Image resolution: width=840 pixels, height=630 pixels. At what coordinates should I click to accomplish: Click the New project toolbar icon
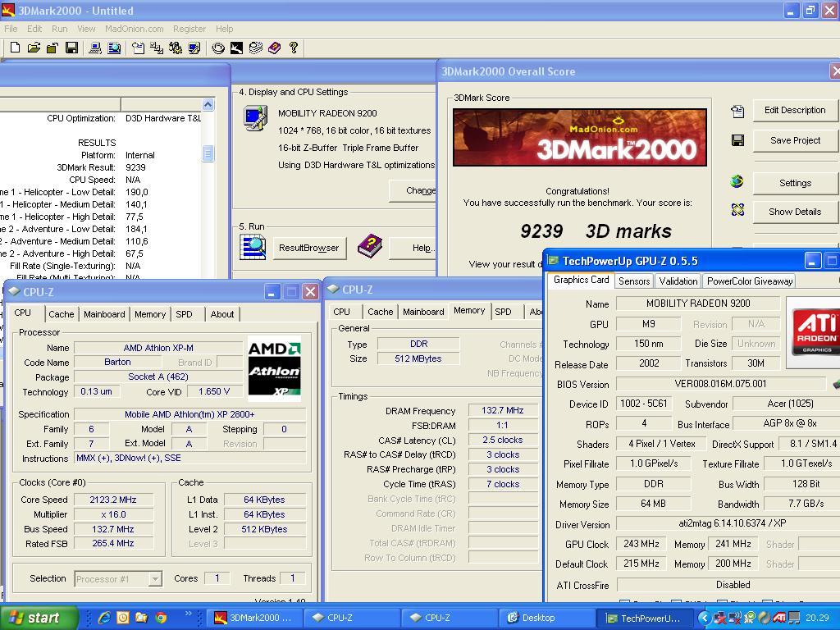coord(16,48)
